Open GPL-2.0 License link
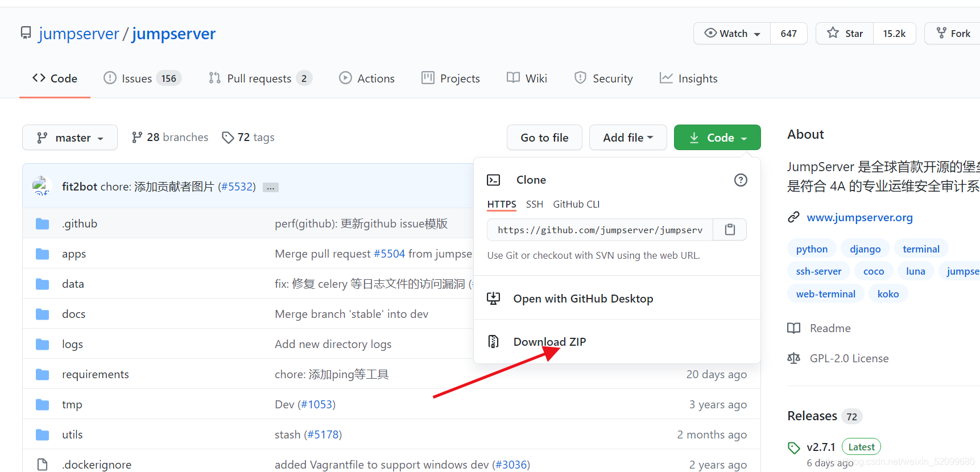The image size is (980, 472). click(x=849, y=358)
